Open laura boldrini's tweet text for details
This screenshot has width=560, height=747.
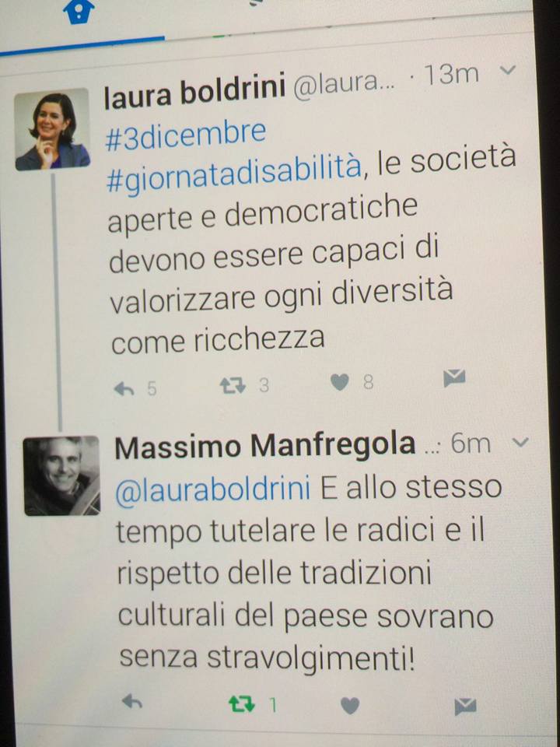[310, 238]
